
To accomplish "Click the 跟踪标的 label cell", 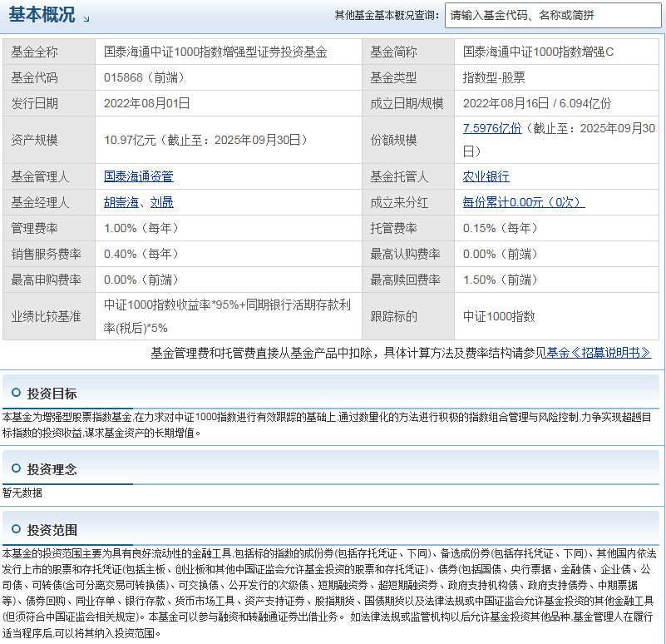I will [x=408, y=316].
